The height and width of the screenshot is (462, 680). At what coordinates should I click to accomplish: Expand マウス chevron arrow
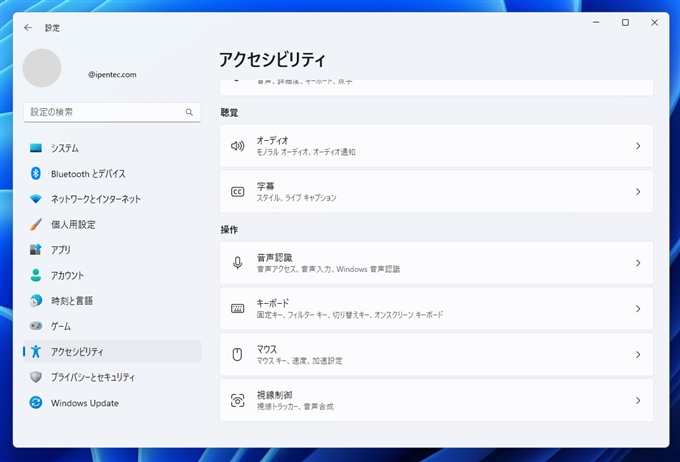(638, 354)
